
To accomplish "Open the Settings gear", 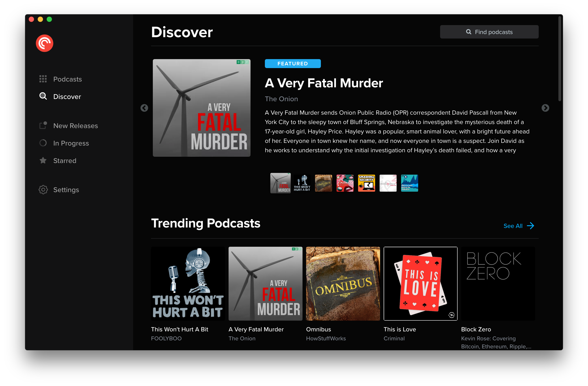I will coord(43,190).
